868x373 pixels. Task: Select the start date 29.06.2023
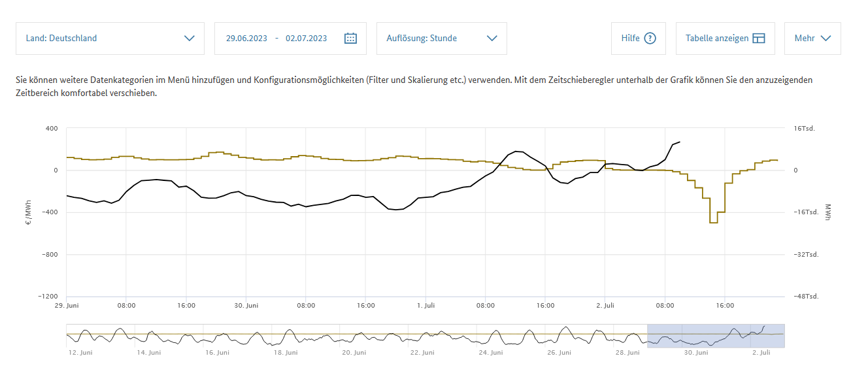[246, 38]
